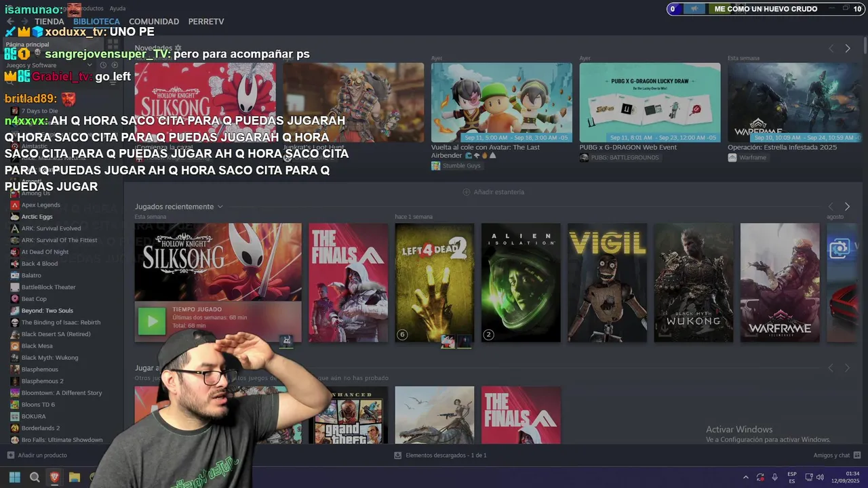This screenshot has width=868, height=488.
Task: Select Alien Isolation cover
Action: click(521, 283)
